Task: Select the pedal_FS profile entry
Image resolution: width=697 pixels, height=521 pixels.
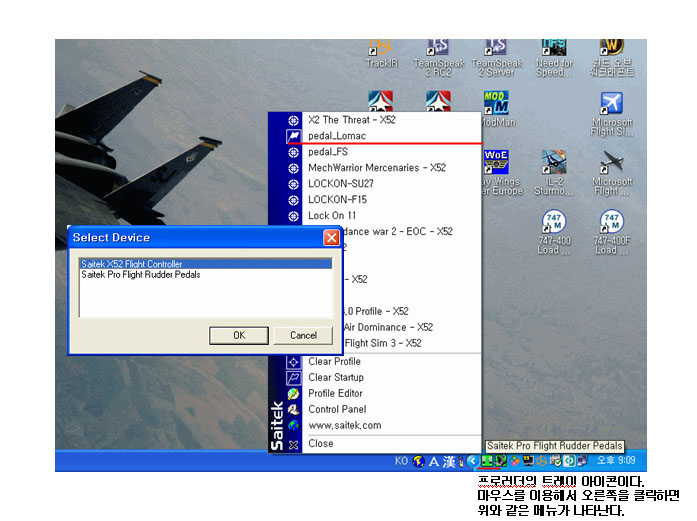Action: click(392, 152)
